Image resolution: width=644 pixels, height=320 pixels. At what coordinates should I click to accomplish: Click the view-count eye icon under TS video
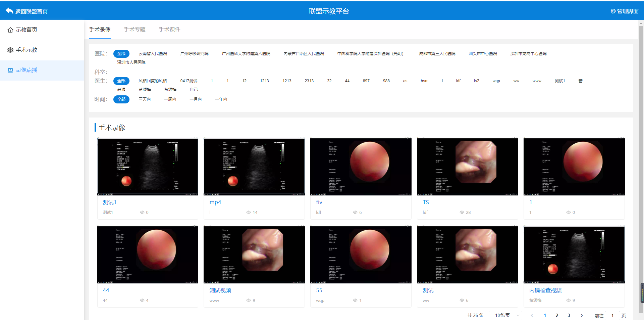coord(462,212)
